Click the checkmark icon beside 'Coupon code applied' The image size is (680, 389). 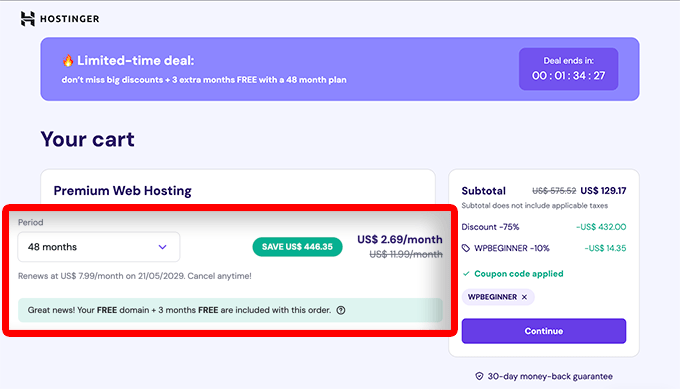[466, 274]
